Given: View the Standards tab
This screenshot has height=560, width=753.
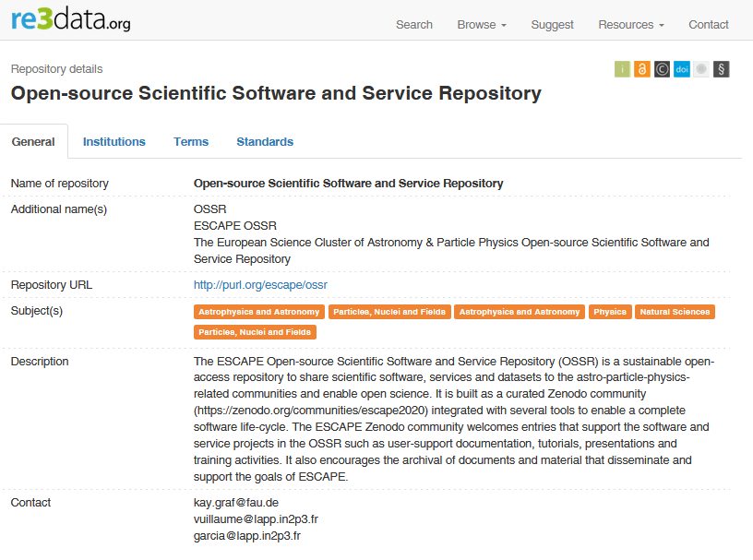Looking at the screenshot, I should point(265,141).
